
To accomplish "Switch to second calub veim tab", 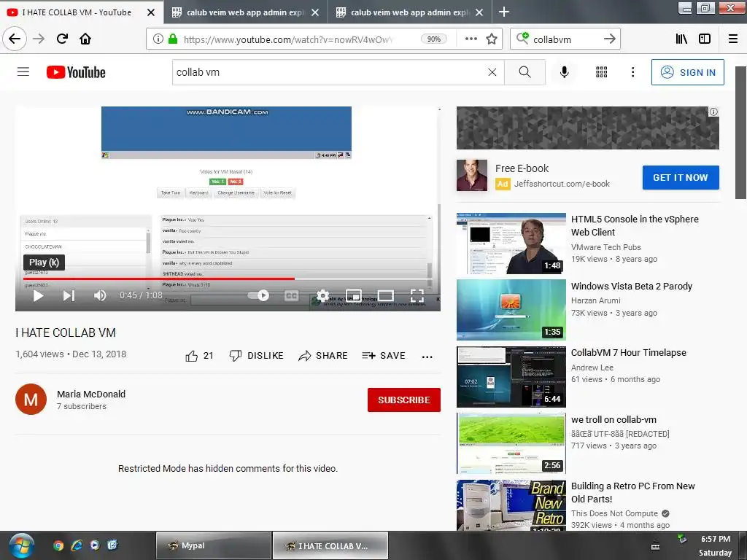I will coord(244,12).
